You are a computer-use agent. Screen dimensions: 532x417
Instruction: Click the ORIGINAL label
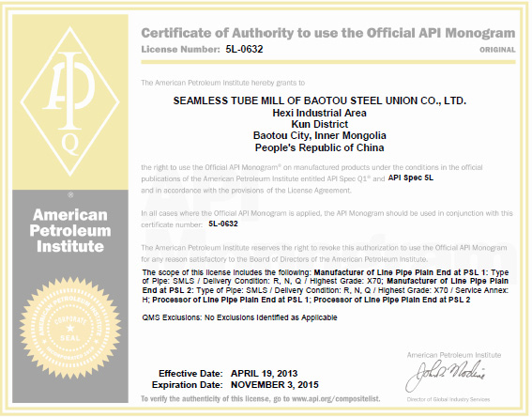point(497,50)
